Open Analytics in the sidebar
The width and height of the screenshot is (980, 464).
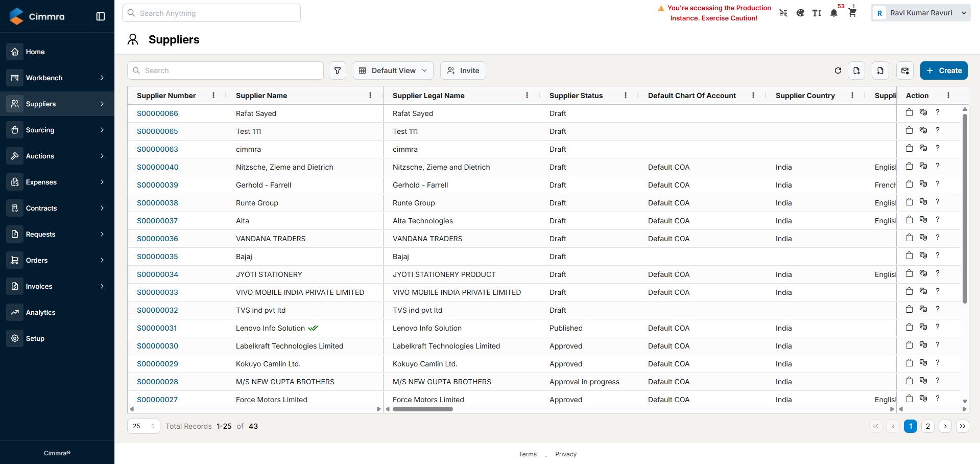coord(57,312)
